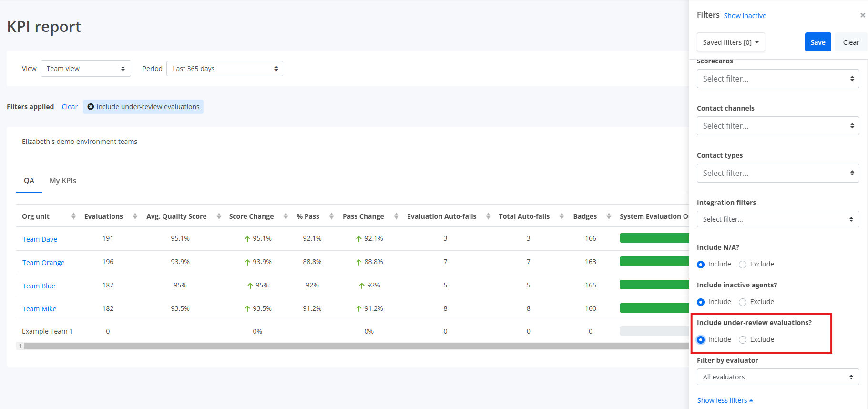Choose Exclude for inactive agents
This screenshot has height=409, width=868.
coord(743,302)
